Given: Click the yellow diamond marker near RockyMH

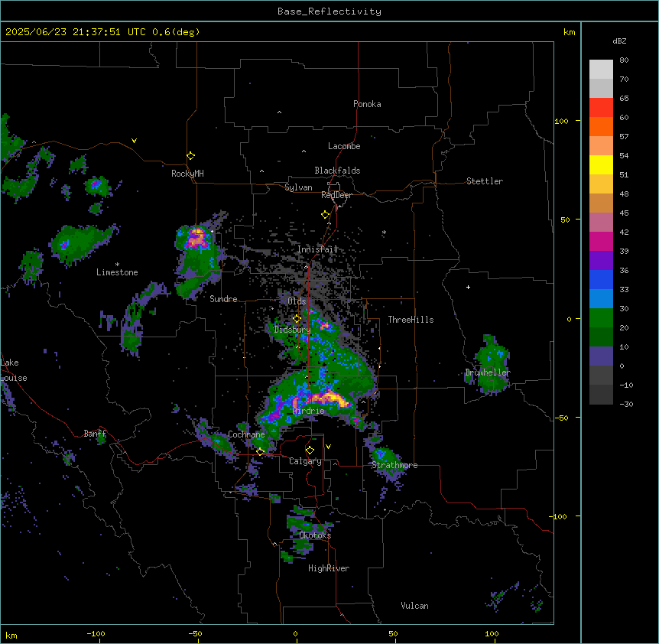Looking at the screenshot, I should [191, 156].
